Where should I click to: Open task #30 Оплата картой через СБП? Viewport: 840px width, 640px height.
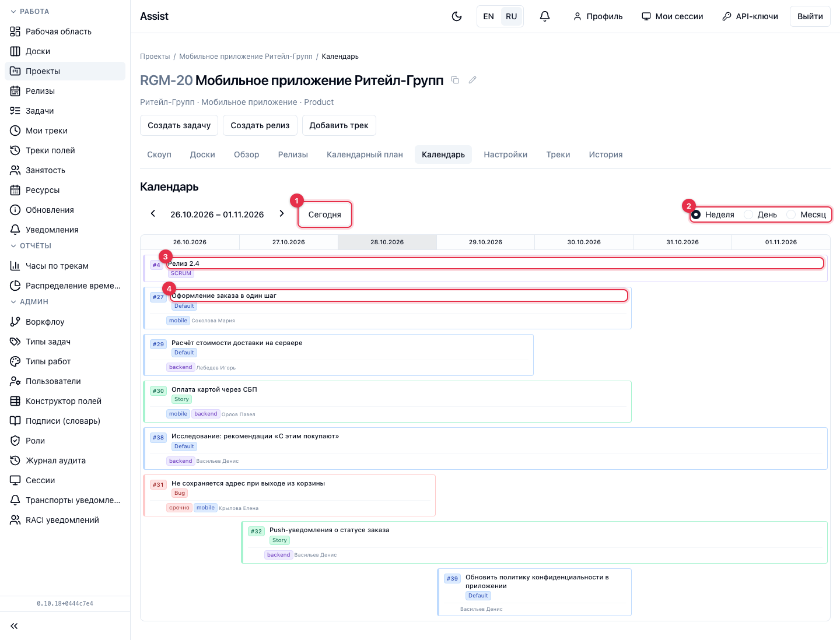388,402
